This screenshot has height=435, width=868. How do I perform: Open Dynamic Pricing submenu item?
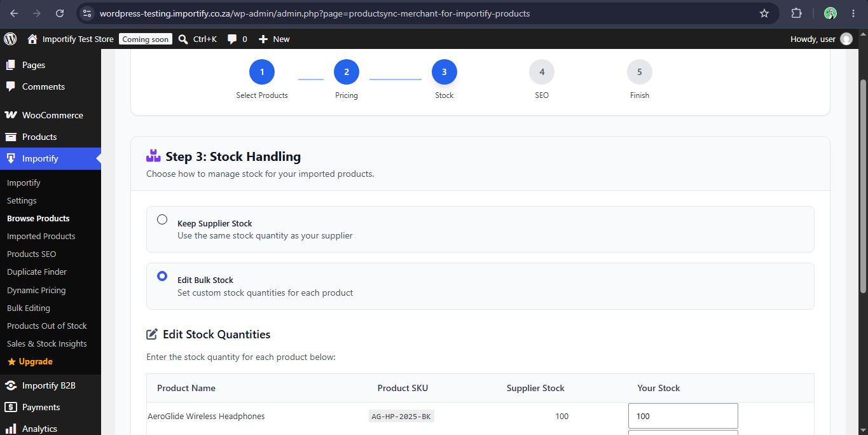point(36,290)
